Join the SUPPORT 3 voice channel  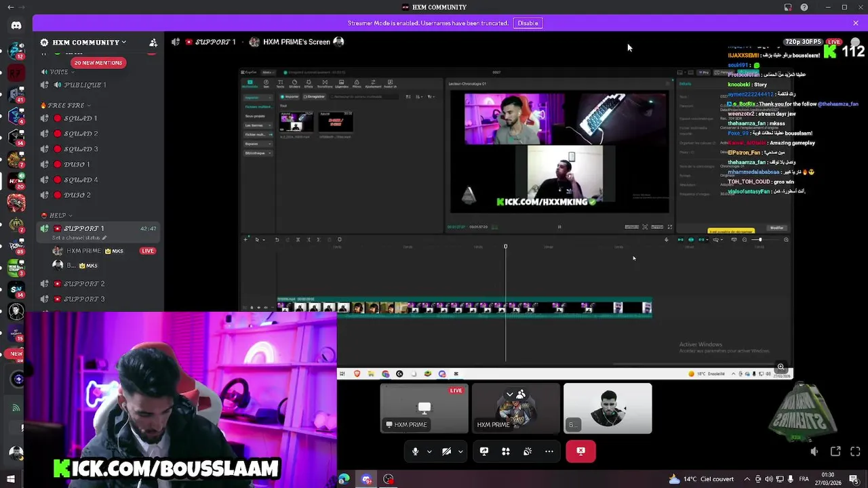(x=99, y=299)
